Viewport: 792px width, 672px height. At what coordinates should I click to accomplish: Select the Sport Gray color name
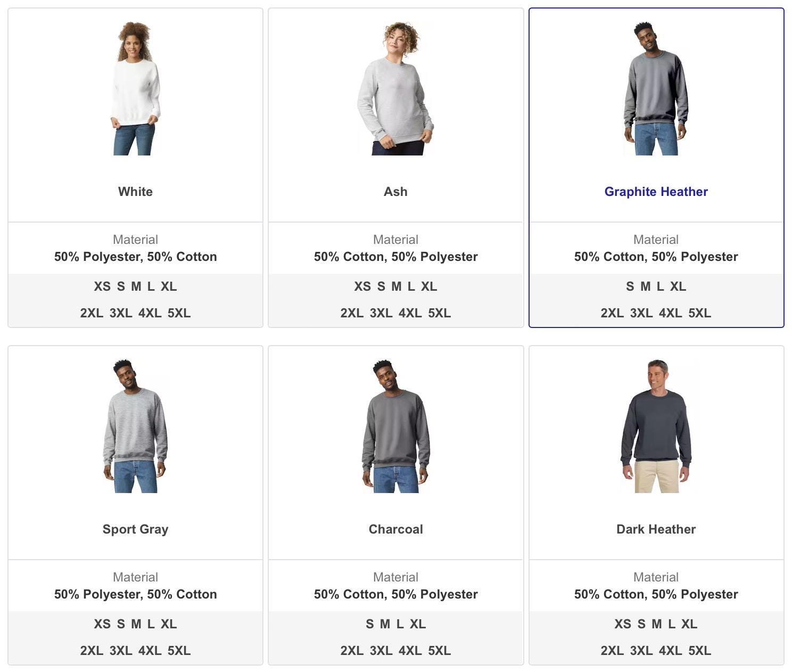point(135,529)
